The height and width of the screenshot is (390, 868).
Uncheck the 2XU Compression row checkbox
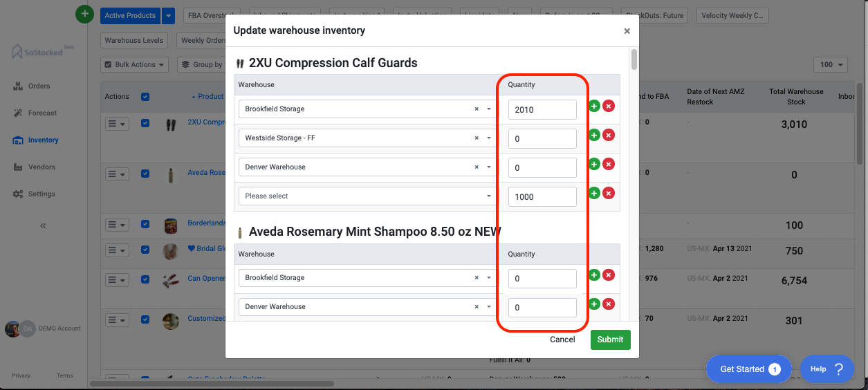(145, 123)
